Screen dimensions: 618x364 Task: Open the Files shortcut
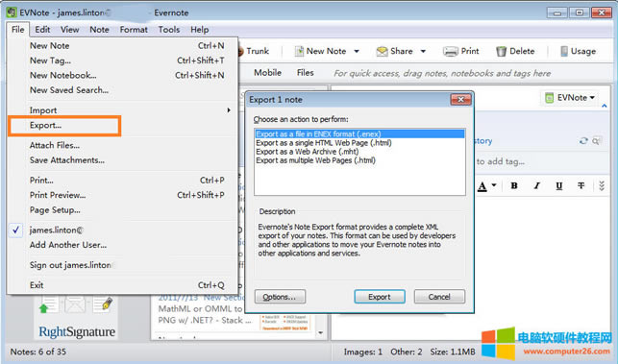point(305,73)
